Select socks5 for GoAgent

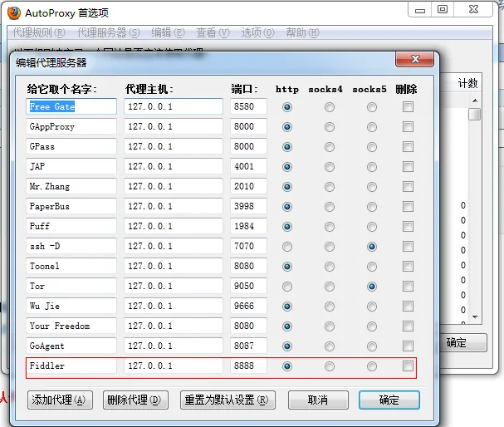tap(372, 346)
